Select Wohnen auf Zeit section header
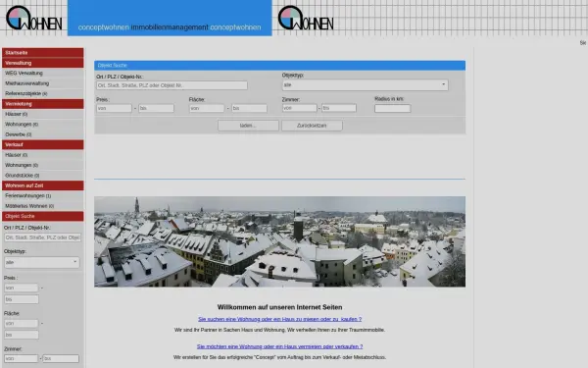588x368 pixels. click(43, 185)
